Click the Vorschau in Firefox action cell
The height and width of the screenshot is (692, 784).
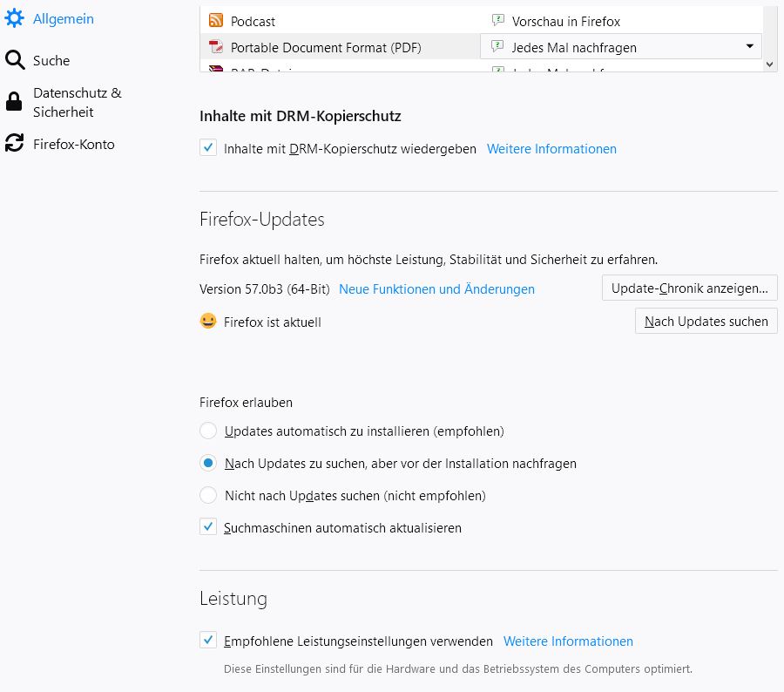pos(620,21)
